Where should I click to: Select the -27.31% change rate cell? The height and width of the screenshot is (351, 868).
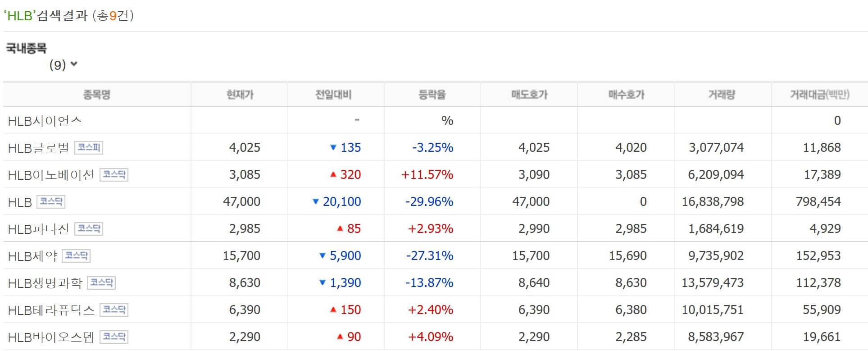click(430, 256)
